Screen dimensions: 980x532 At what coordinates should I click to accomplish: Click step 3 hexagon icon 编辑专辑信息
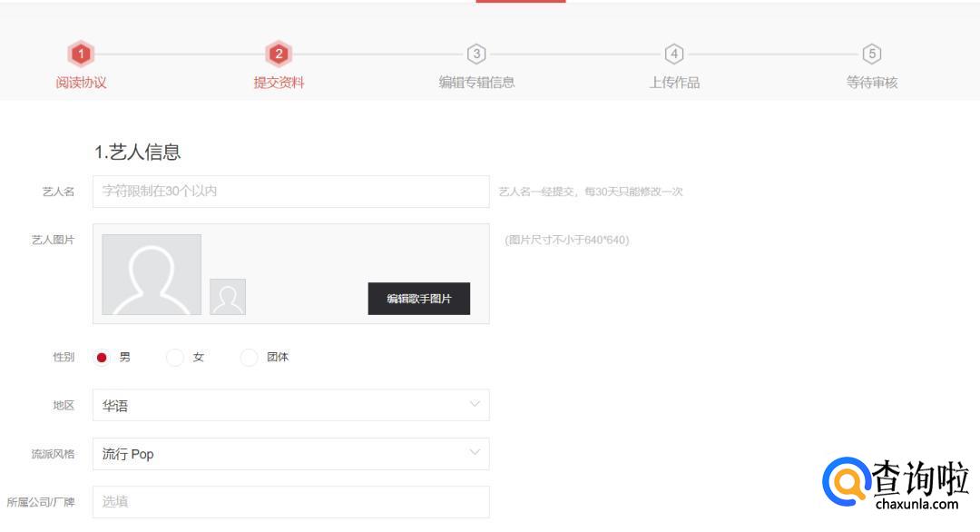tap(476, 54)
